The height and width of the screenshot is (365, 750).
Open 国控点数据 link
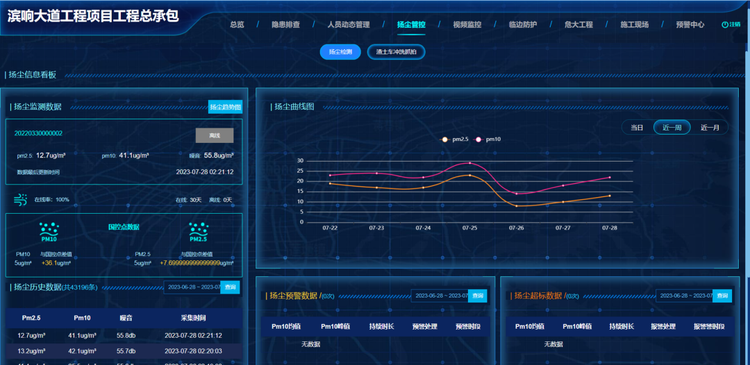pyautogui.click(x=123, y=227)
